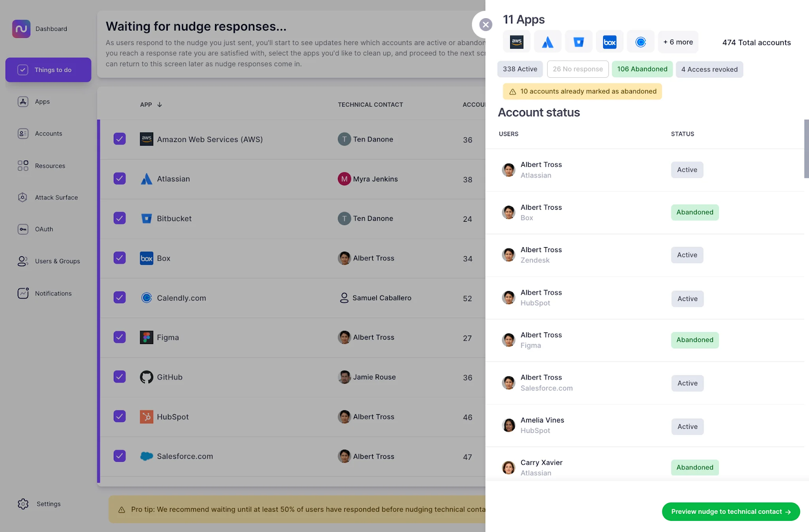
Task: Click 'Preview nudge to technical contact'
Action: [x=730, y=511]
